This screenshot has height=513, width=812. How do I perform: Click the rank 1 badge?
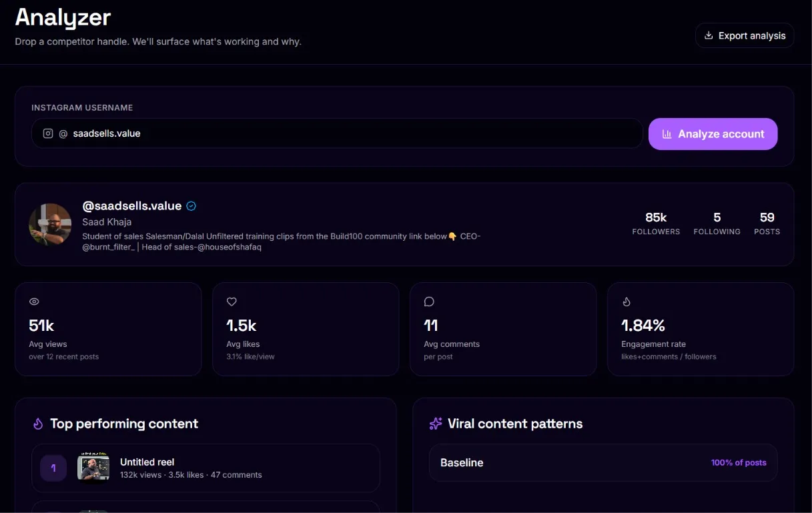[x=53, y=468]
